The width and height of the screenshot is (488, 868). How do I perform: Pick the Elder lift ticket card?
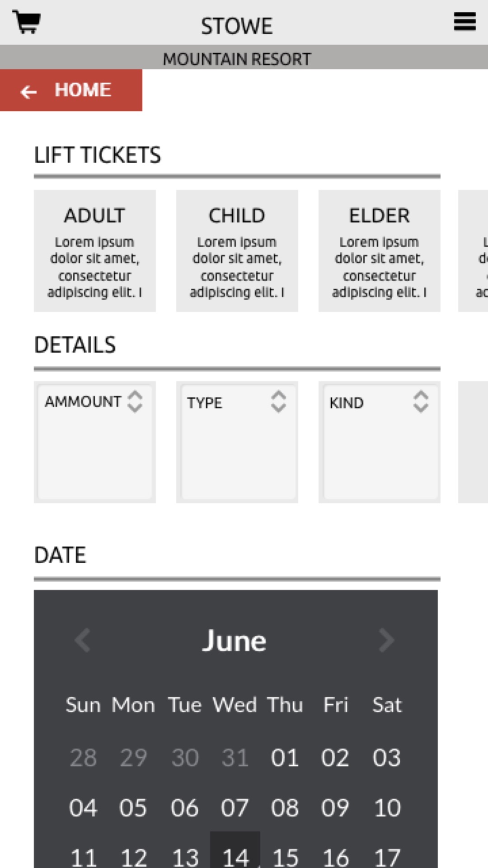379,251
